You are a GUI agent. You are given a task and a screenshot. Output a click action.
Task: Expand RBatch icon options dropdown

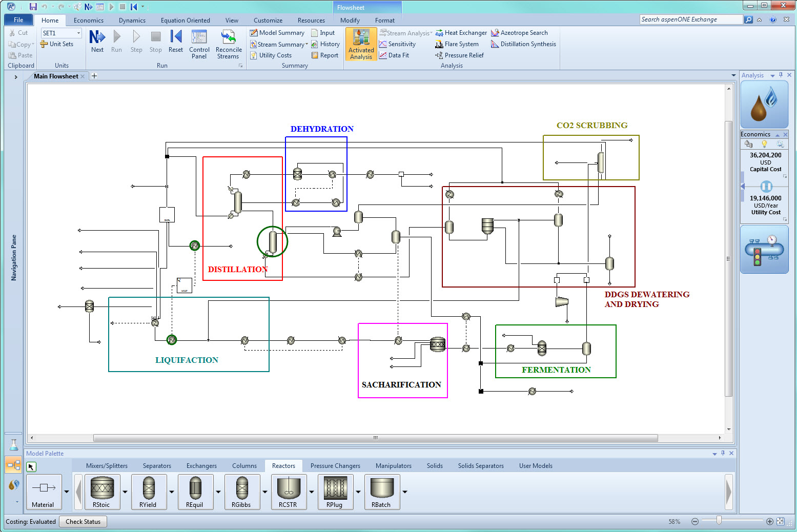(405, 492)
